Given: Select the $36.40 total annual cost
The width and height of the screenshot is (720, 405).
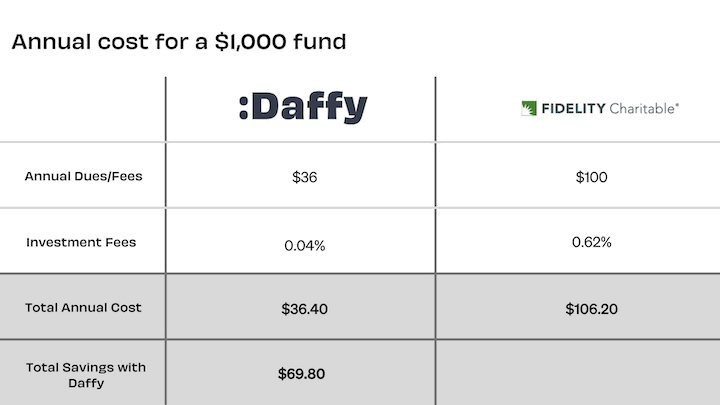Looking at the screenshot, I should click(304, 309).
